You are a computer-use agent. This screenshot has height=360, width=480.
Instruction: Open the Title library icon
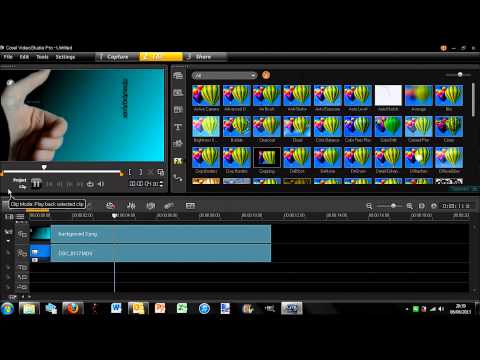tap(178, 127)
